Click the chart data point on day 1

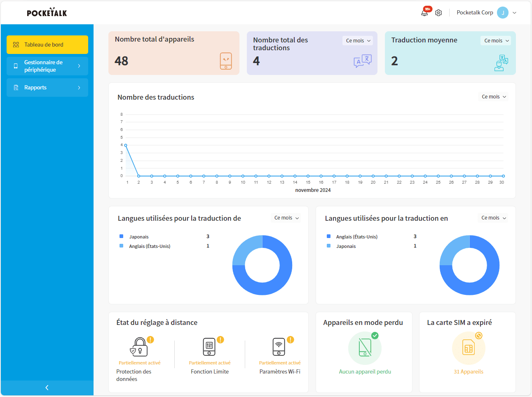[126, 145]
